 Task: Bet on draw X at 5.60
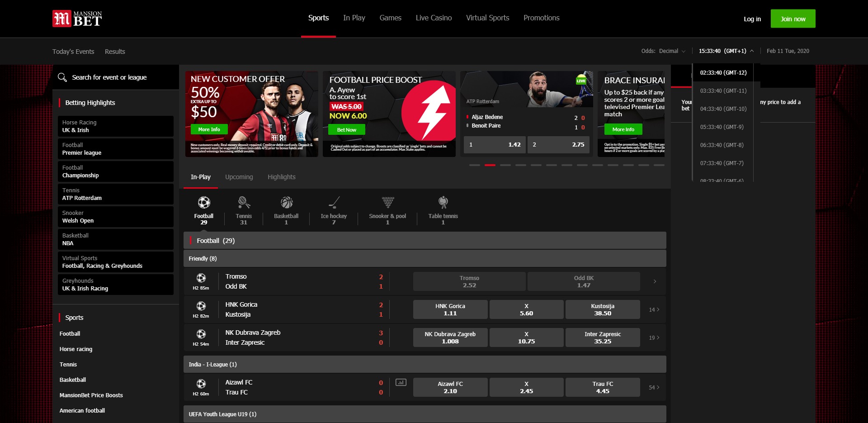[526, 309]
